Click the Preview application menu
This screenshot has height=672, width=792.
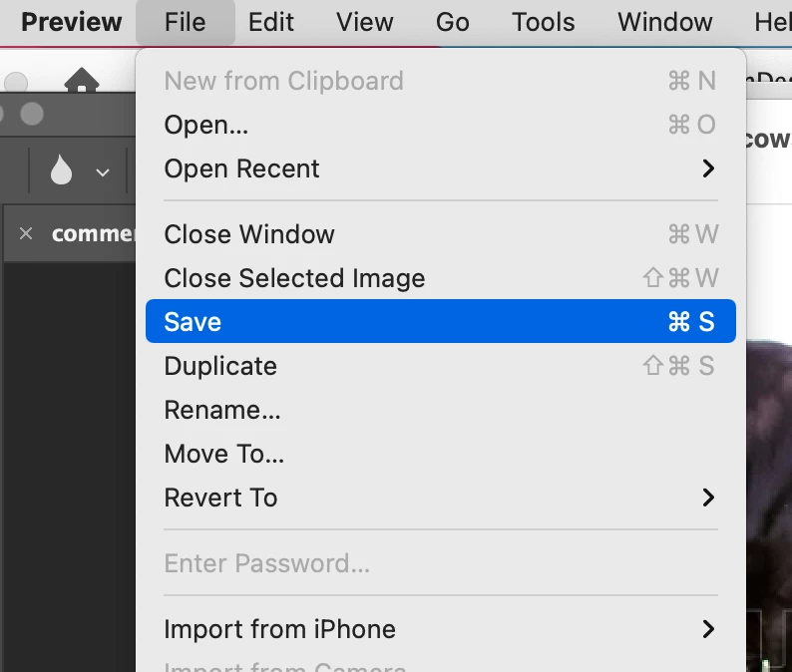pyautogui.click(x=71, y=22)
